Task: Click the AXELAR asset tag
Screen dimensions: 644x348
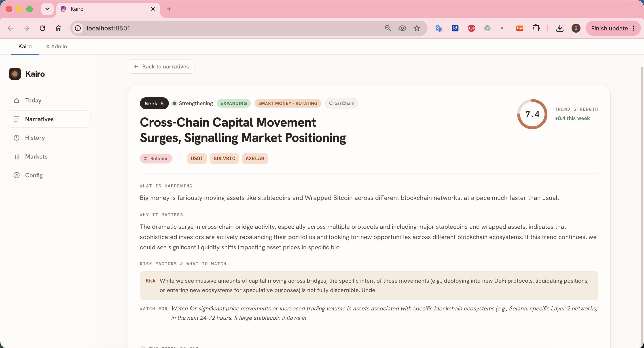Action: tap(255, 159)
